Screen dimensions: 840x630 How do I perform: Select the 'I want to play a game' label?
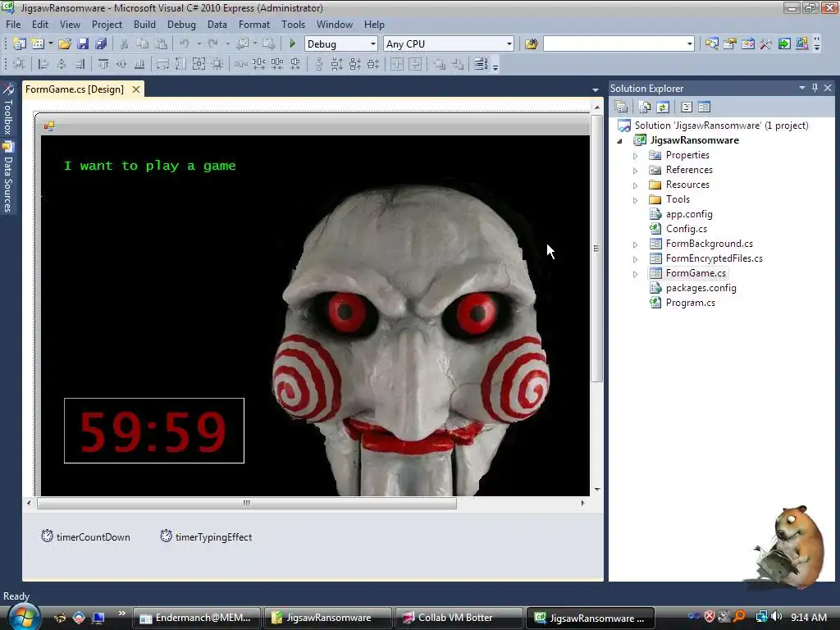(x=150, y=166)
